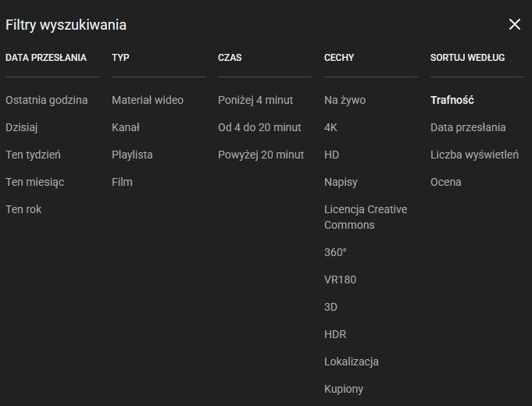
Task: Pick Od 4 do 20 minut duration
Action: [259, 127]
